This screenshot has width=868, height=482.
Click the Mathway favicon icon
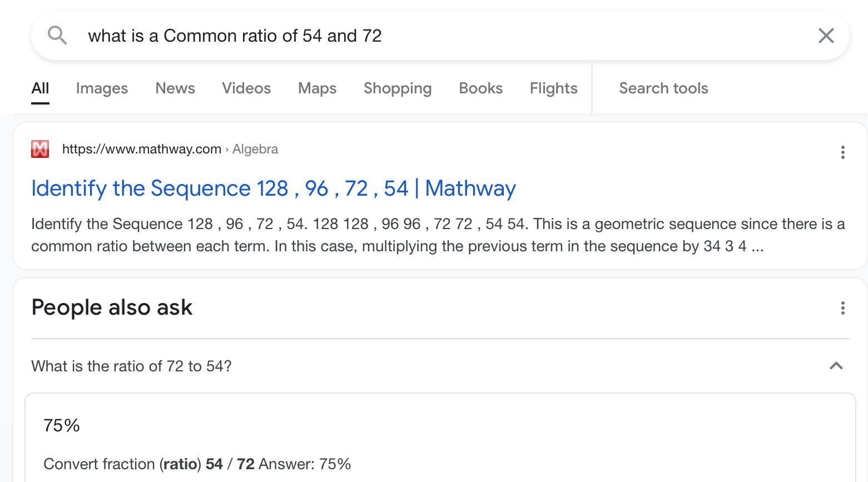40,149
